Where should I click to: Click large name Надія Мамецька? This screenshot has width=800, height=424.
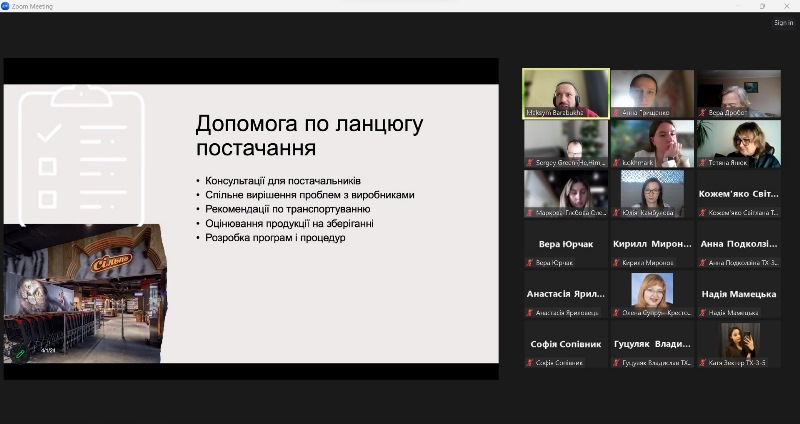(739, 294)
